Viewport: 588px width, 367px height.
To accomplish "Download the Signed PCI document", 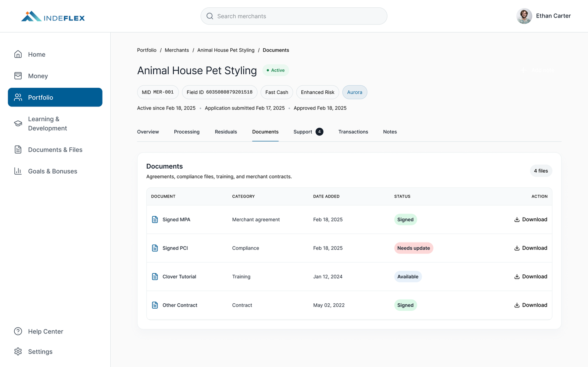I will coord(531,248).
